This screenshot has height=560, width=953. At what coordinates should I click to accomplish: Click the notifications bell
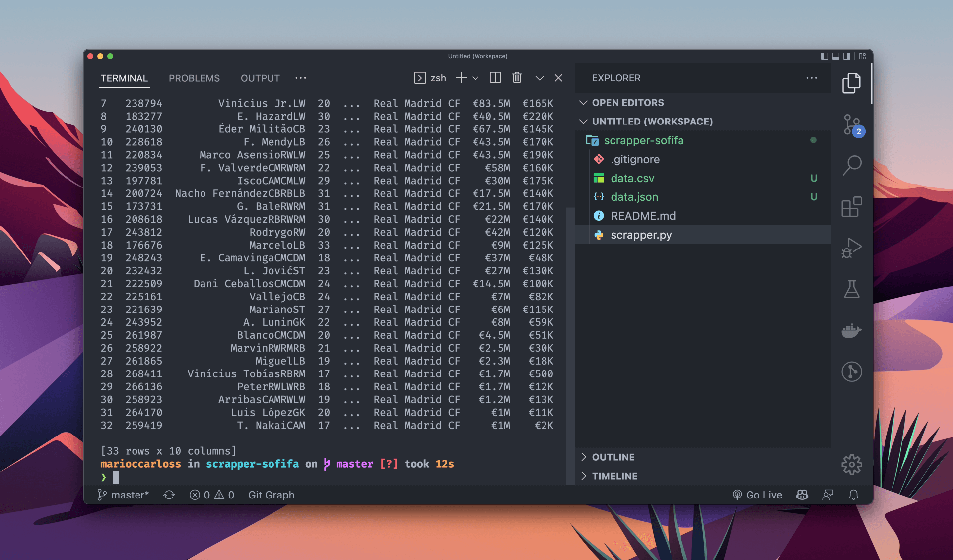(x=854, y=495)
